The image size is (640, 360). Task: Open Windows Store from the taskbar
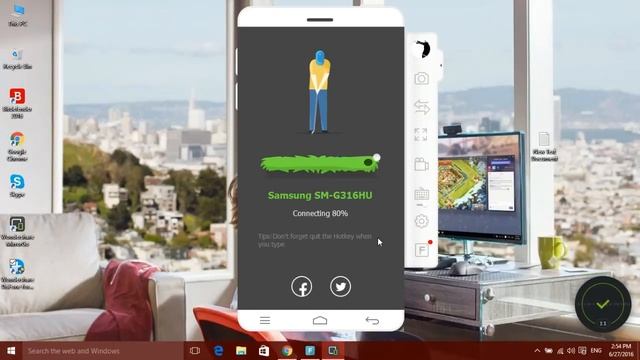pyautogui.click(x=264, y=351)
